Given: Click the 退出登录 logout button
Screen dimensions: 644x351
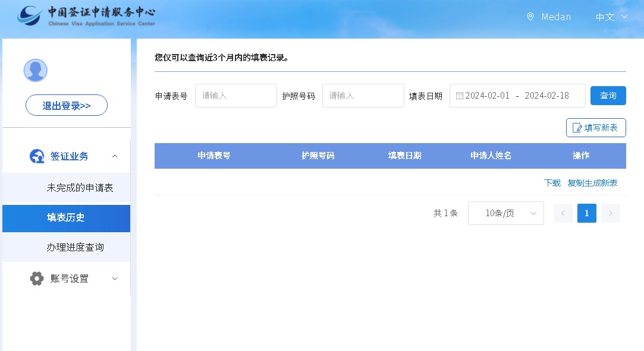Looking at the screenshot, I should point(67,105).
